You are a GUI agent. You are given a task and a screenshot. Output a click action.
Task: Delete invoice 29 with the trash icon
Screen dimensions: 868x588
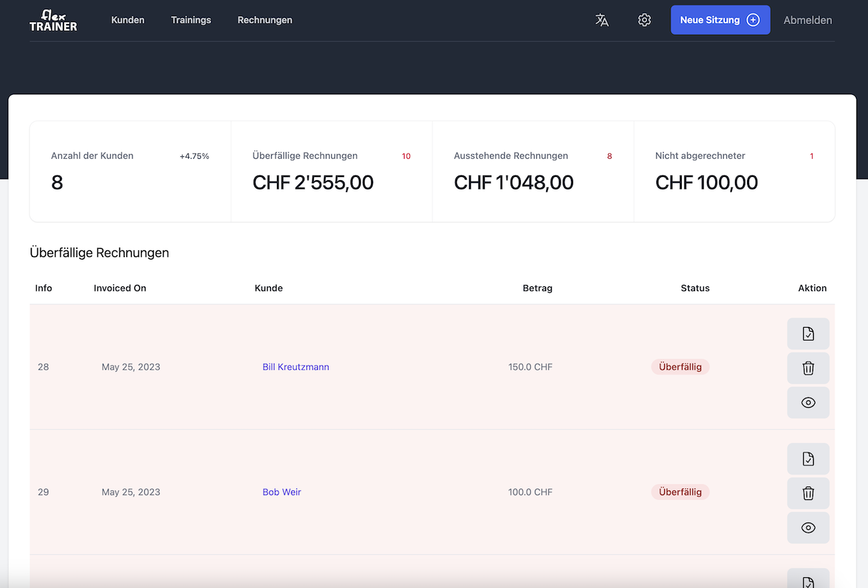pos(808,493)
